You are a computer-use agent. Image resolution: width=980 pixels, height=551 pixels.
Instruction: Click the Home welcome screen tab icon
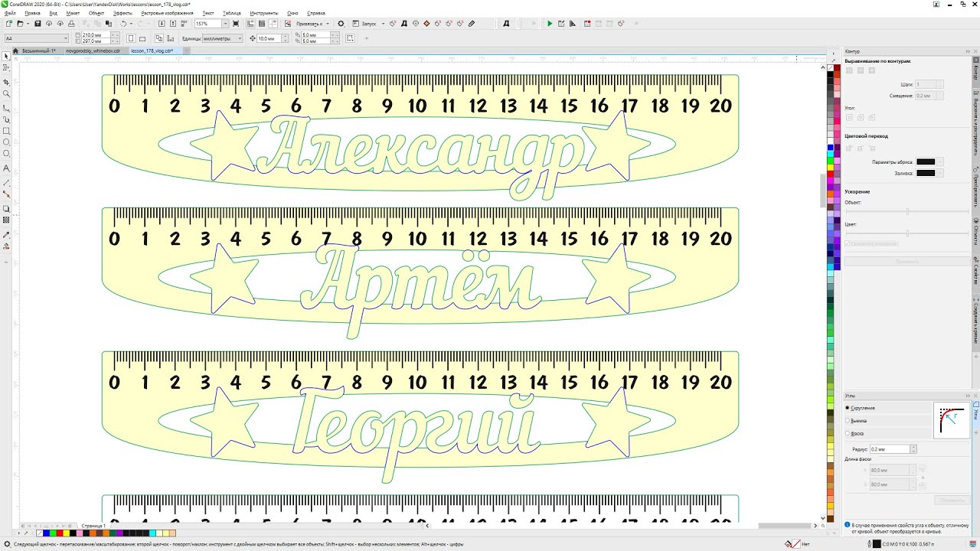[x=16, y=51]
